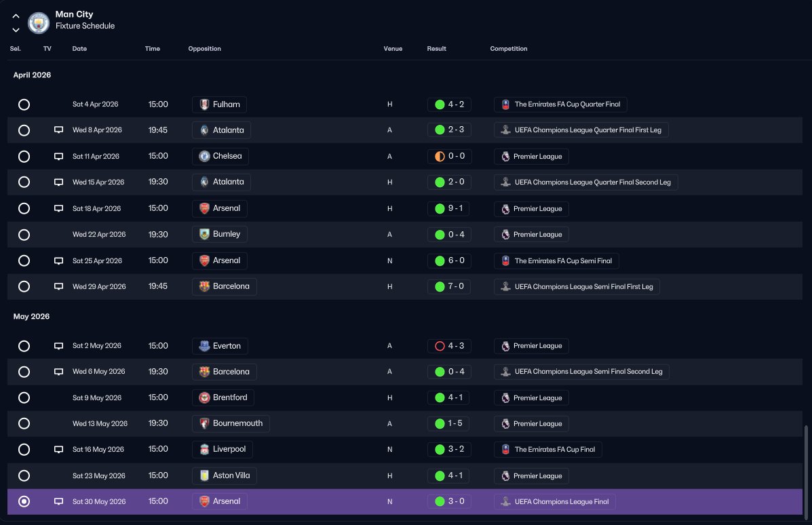Image resolution: width=812 pixels, height=525 pixels.
Task: Open Everton opposition team button
Action: click(220, 346)
